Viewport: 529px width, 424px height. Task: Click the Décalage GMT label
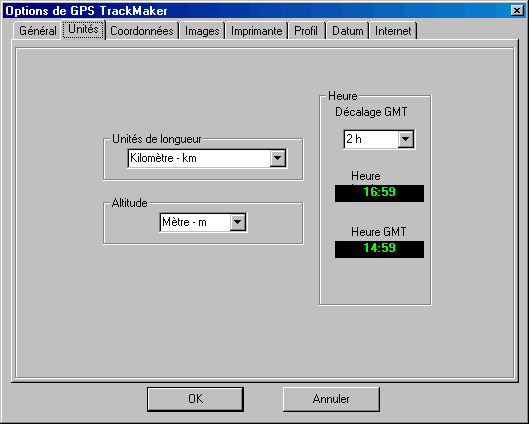371,112
